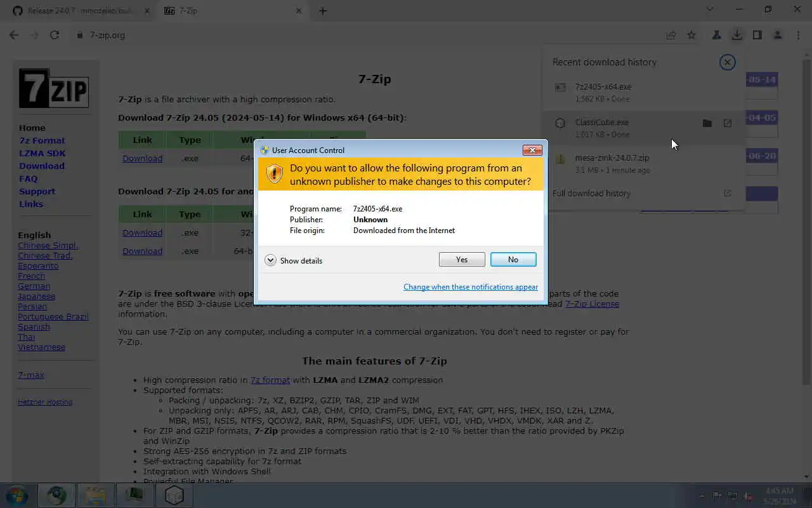Close the Recent download history popup
Viewport: 812px width, 508px height.
[727, 62]
